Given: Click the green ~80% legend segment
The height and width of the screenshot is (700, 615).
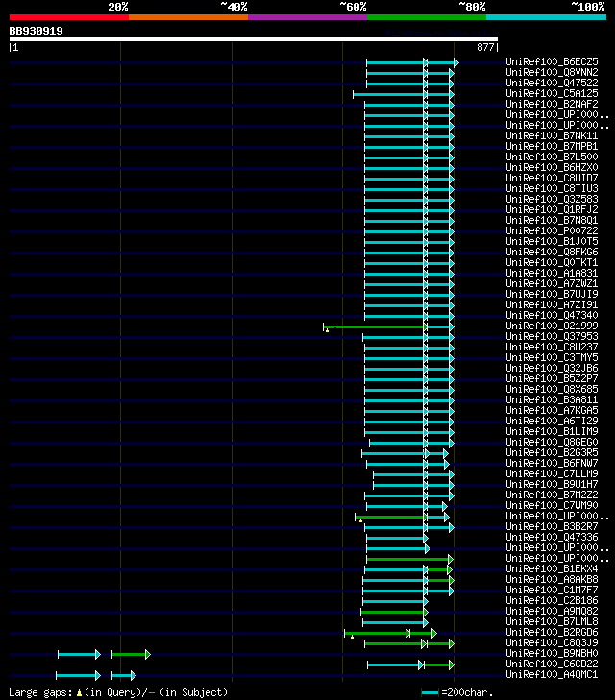Looking at the screenshot, I should (x=427, y=17).
